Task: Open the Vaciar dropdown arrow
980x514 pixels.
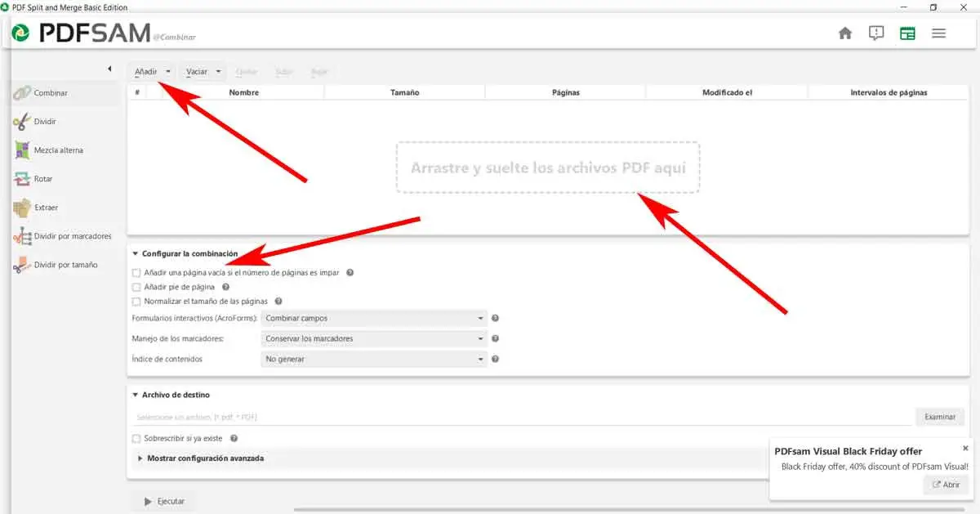Action: pos(218,72)
